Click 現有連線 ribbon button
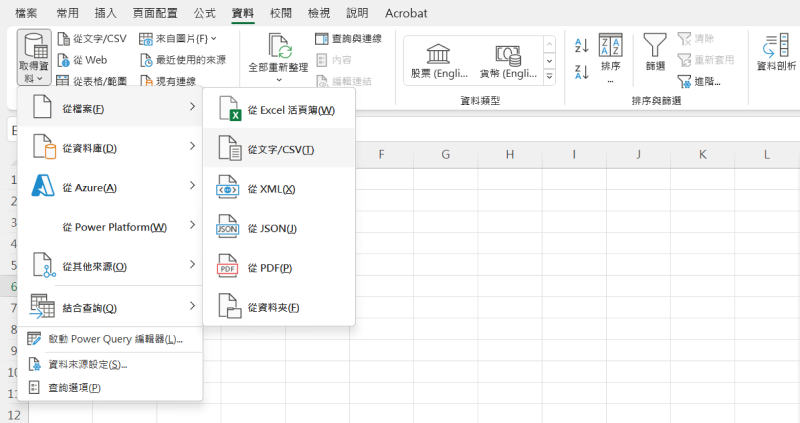Screen dimensions: 800x423 (168, 81)
